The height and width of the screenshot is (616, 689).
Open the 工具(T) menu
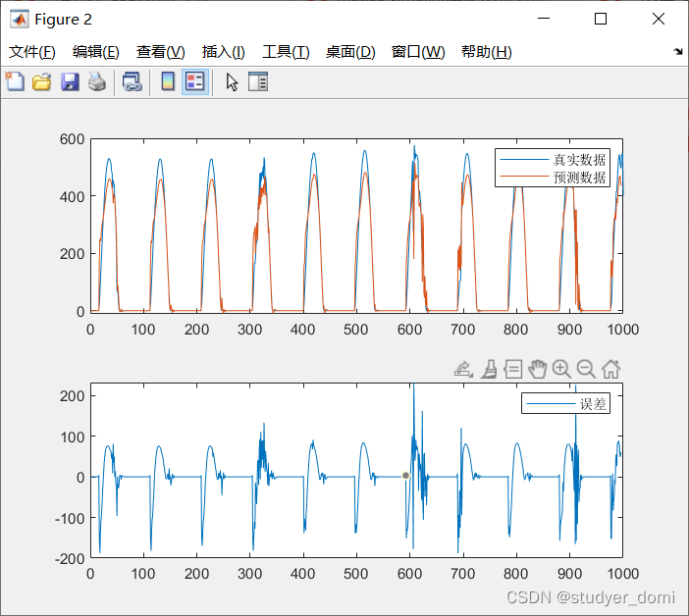click(x=286, y=52)
